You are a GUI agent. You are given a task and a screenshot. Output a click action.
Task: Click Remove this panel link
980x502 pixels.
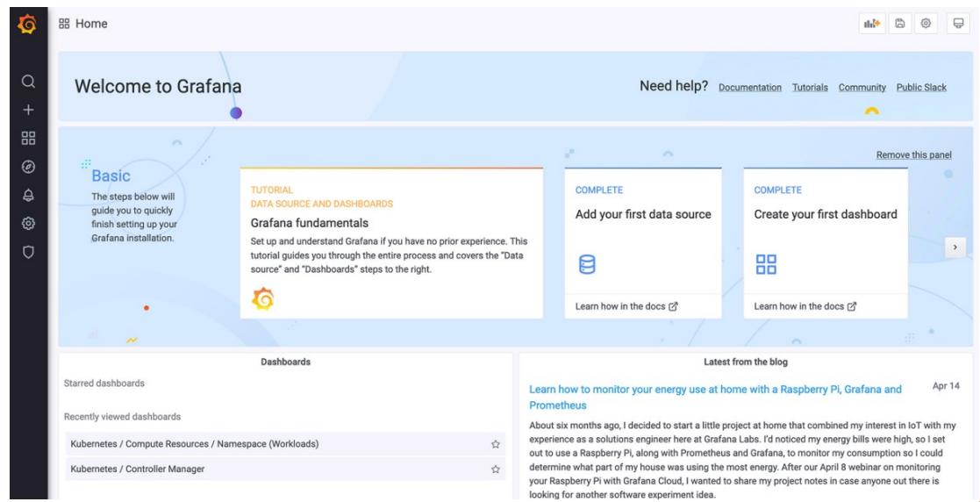[x=913, y=155]
